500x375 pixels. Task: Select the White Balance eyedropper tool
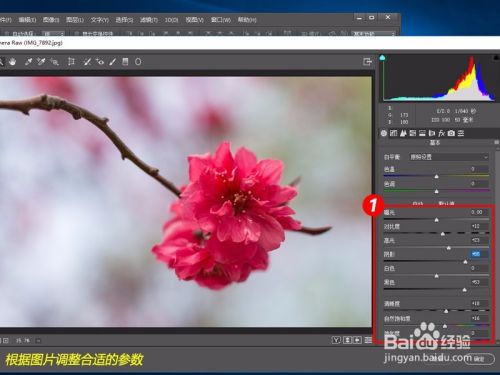pyautogui.click(x=28, y=62)
